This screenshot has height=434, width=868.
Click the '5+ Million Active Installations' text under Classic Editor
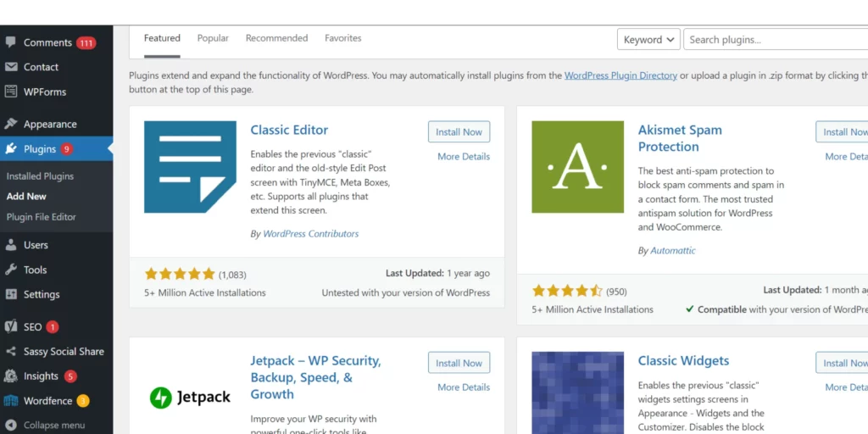coord(205,292)
